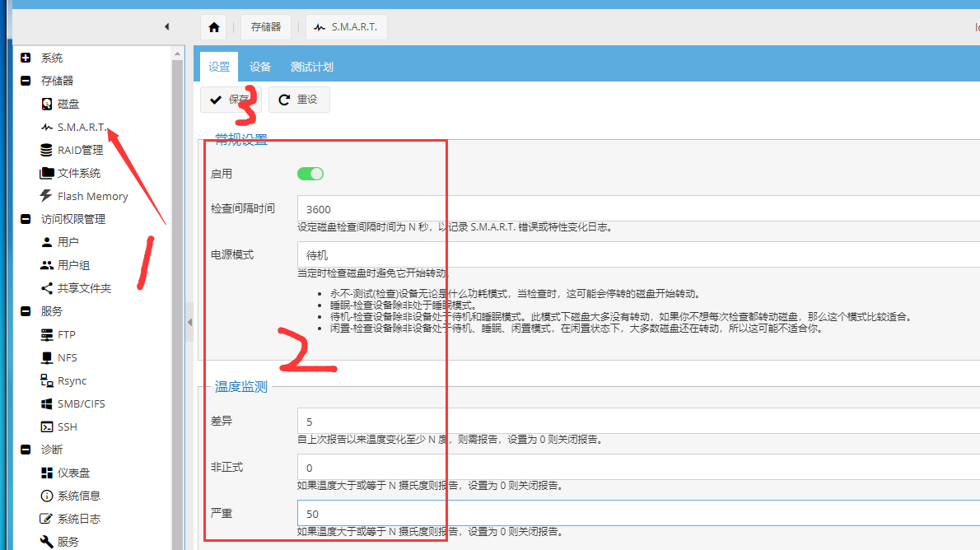Screen dimensions: 980x550
Task: Select 访问权限管理 label in the tree
Action: tap(73, 219)
